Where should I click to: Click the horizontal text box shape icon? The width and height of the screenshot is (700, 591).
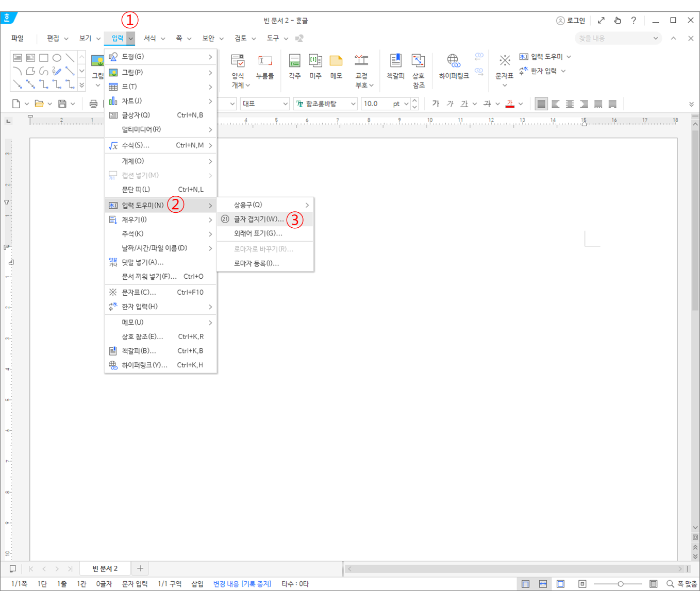click(18, 58)
